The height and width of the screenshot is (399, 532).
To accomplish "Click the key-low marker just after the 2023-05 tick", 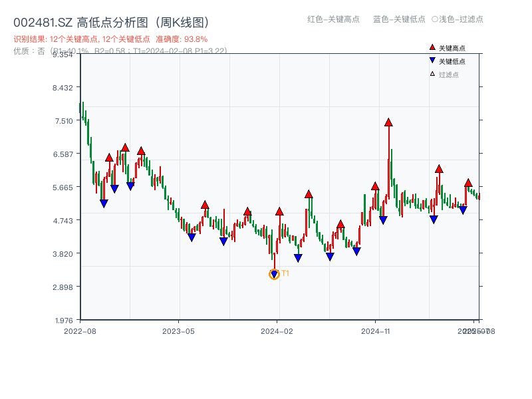I will coord(192,237).
